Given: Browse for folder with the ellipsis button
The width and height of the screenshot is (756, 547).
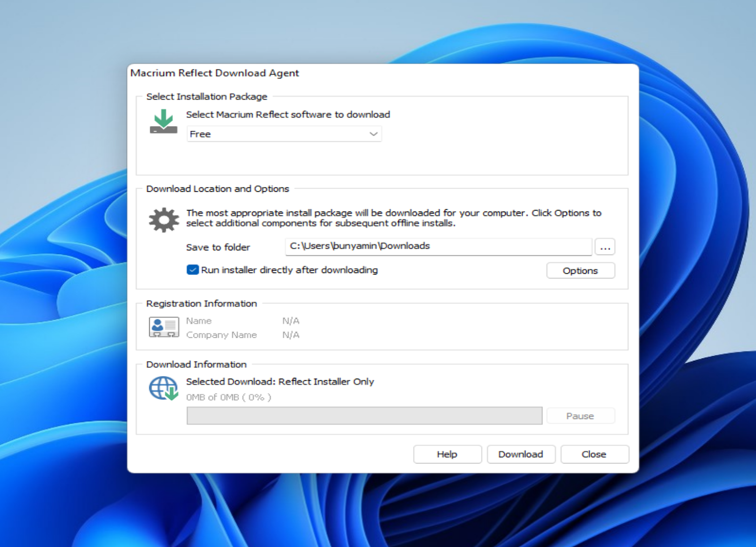Looking at the screenshot, I should coord(605,247).
